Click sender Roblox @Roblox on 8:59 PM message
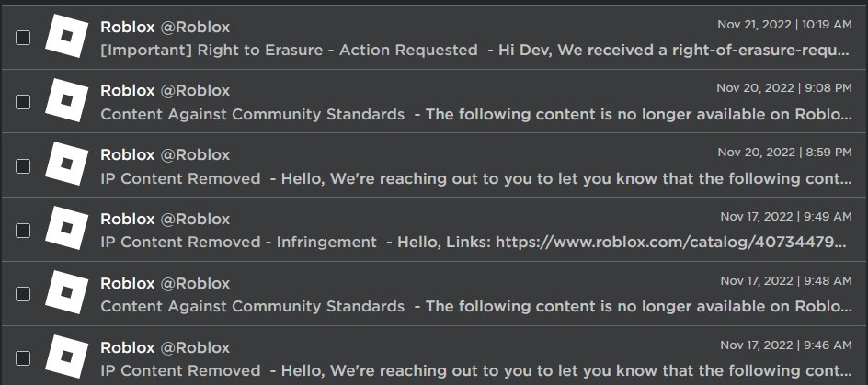Screen dimensions: 868x385 coord(165,155)
